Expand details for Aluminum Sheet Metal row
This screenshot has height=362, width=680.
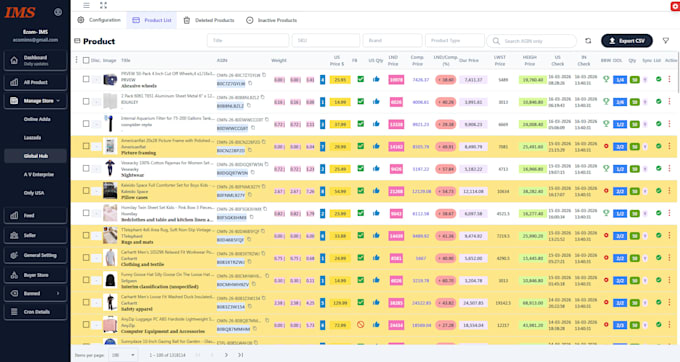coord(96,102)
